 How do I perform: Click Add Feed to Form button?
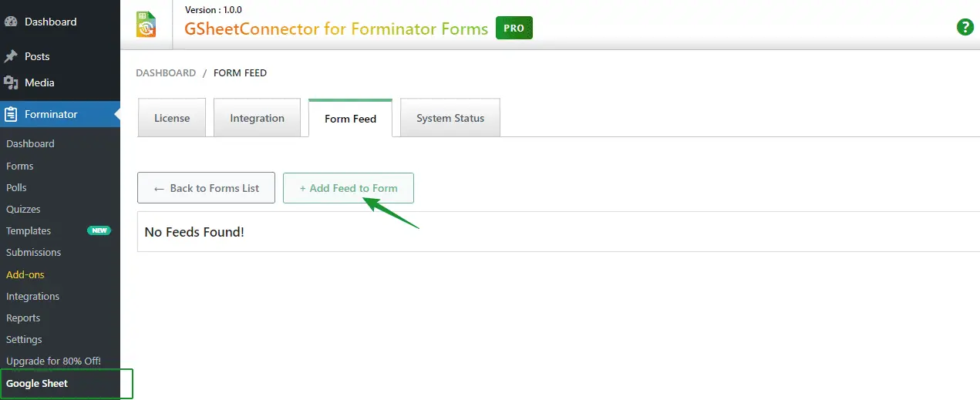coord(349,188)
